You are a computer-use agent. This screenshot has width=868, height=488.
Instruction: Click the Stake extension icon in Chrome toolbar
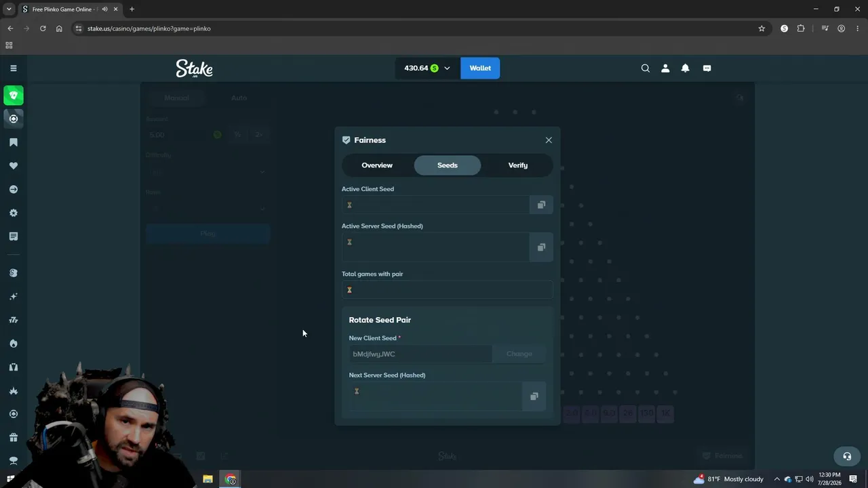(785, 28)
